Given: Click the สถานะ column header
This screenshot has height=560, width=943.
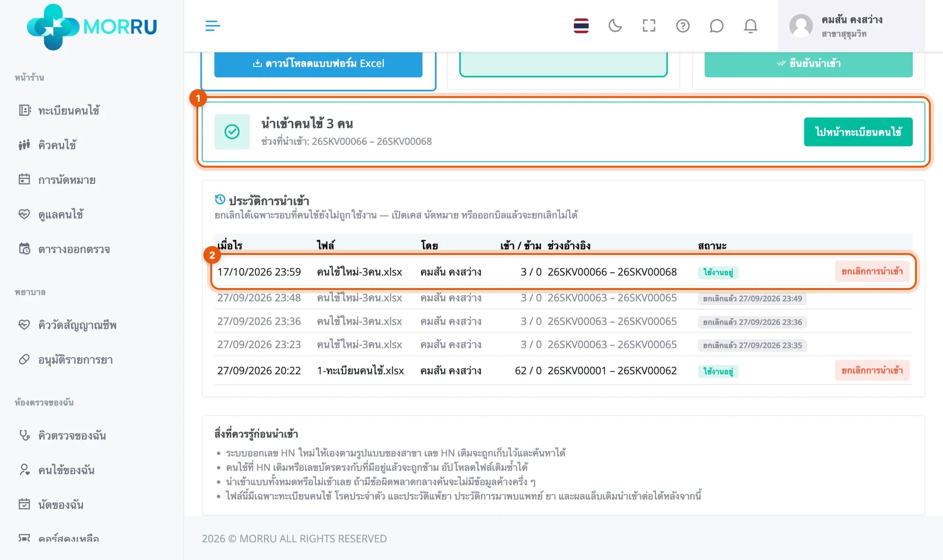Looking at the screenshot, I should [712, 246].
